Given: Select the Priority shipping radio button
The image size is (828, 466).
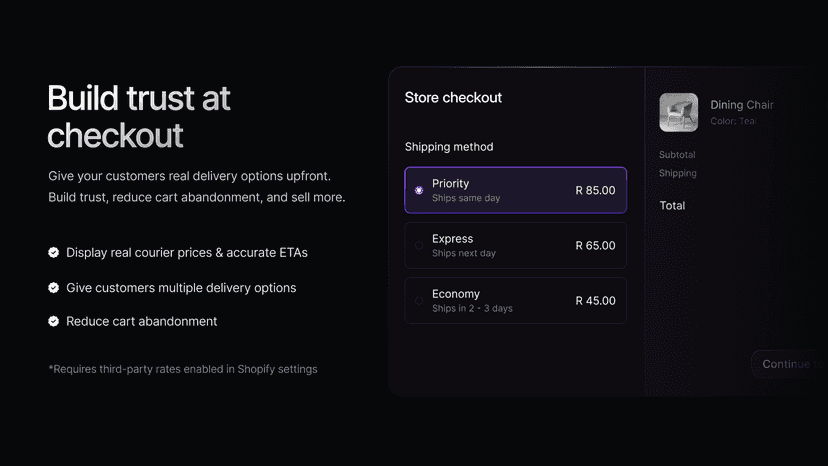Looking at the screenshot, I should click(x=419, y=190).
